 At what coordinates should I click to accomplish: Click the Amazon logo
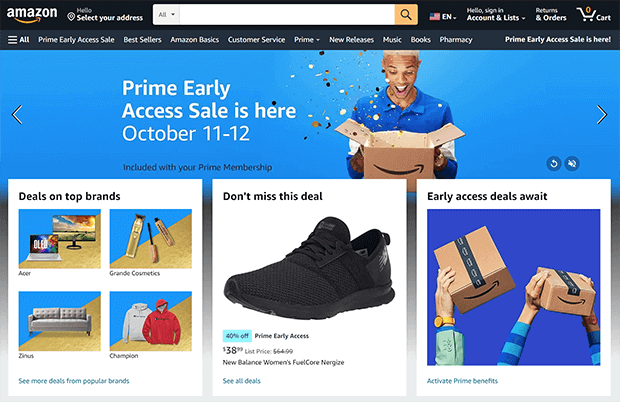pyautogui.click(x=32, y=15)
